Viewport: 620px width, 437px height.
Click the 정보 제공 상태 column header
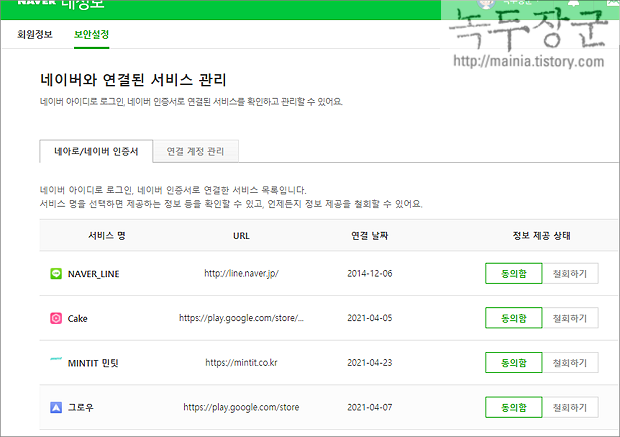click(x=542, y=236)
